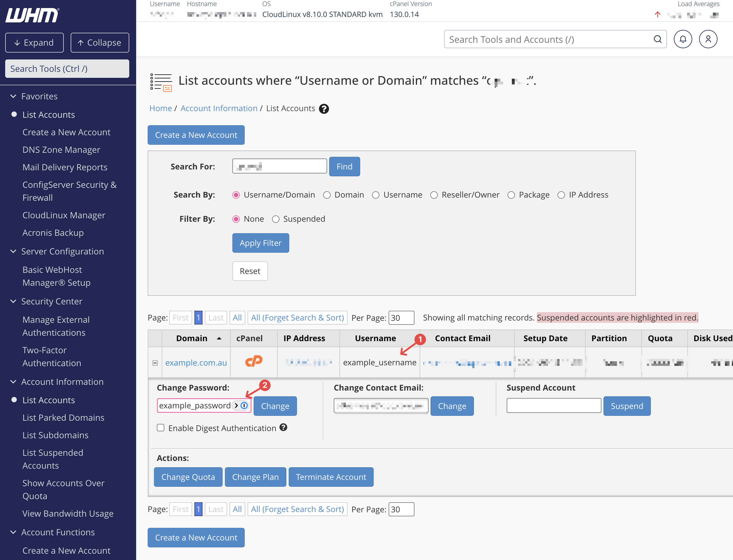
Task: Click the password generator icon in field
Action: 244,405
